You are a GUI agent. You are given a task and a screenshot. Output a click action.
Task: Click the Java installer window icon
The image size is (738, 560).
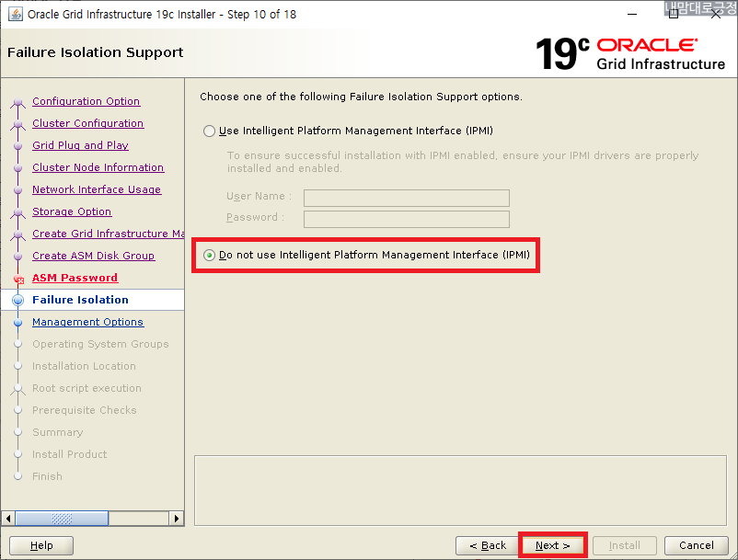(15, 14)
